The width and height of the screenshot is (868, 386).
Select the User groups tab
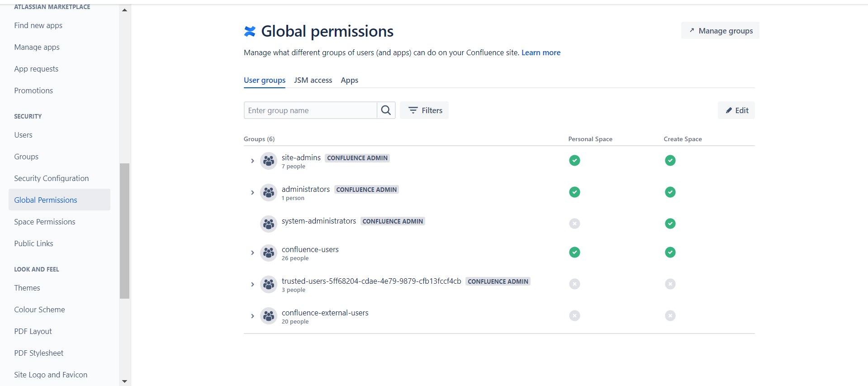tap(265, 80)
